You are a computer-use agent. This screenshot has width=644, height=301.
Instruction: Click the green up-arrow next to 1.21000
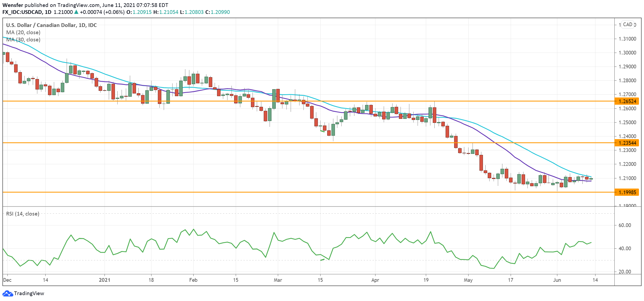(x=76, y=12)
